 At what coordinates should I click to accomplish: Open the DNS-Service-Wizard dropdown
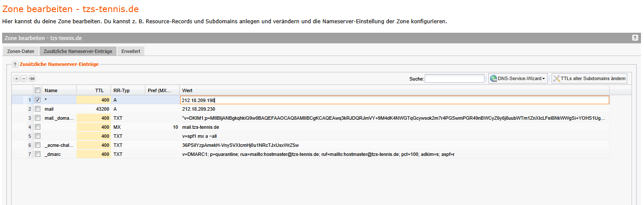[x=518, y=78]
